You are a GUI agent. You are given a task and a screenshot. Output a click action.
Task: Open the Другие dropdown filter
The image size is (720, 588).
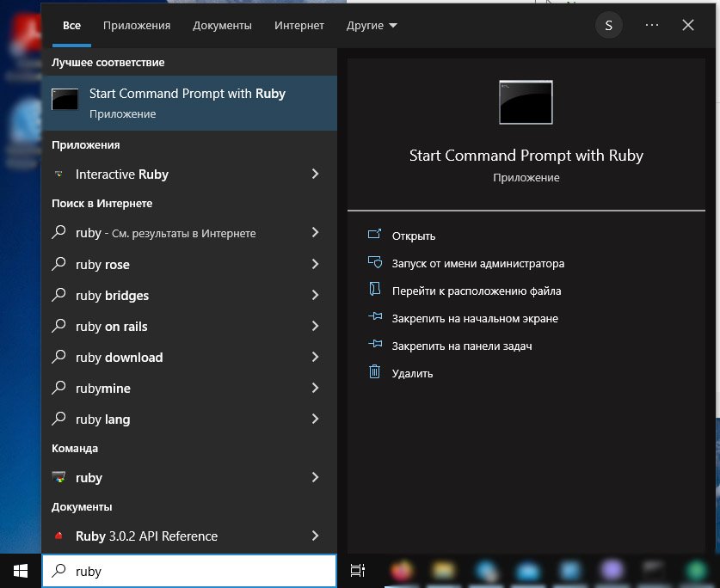point(372,25)
